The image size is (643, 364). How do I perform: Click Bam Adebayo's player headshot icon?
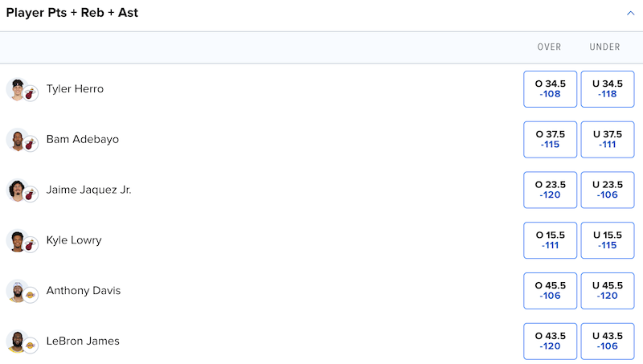pos(17,140)
